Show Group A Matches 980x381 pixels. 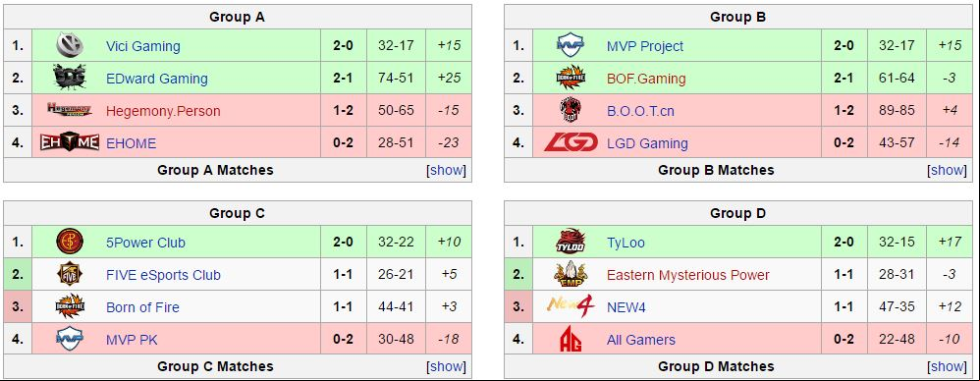click(446, 170)
